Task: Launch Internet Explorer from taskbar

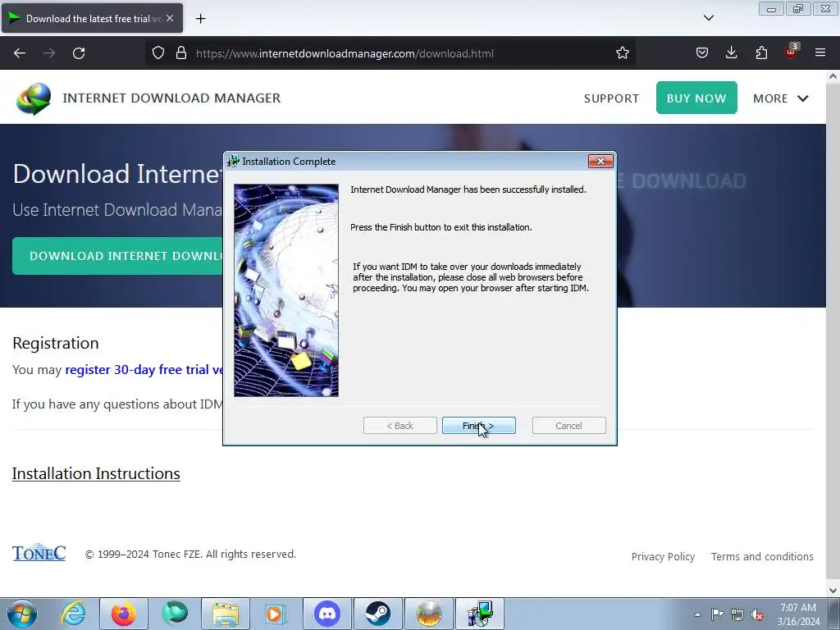Action: (x=73, y=614)
